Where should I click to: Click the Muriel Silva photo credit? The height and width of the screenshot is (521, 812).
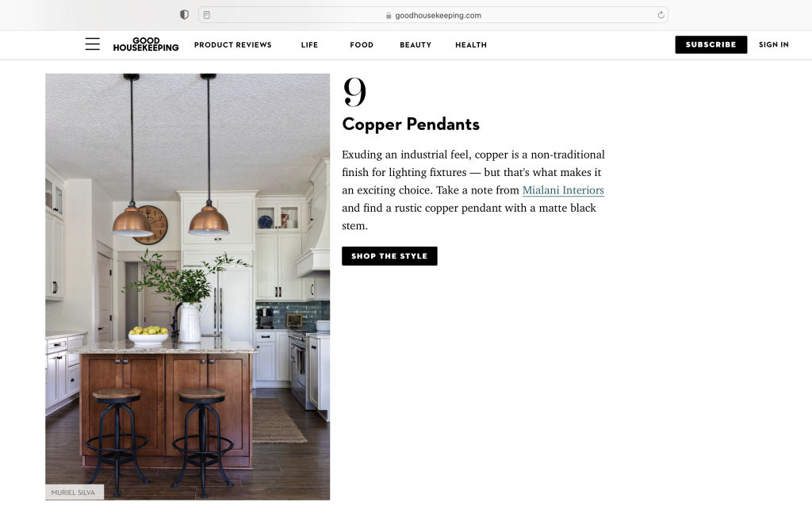(x=74, y=492)
